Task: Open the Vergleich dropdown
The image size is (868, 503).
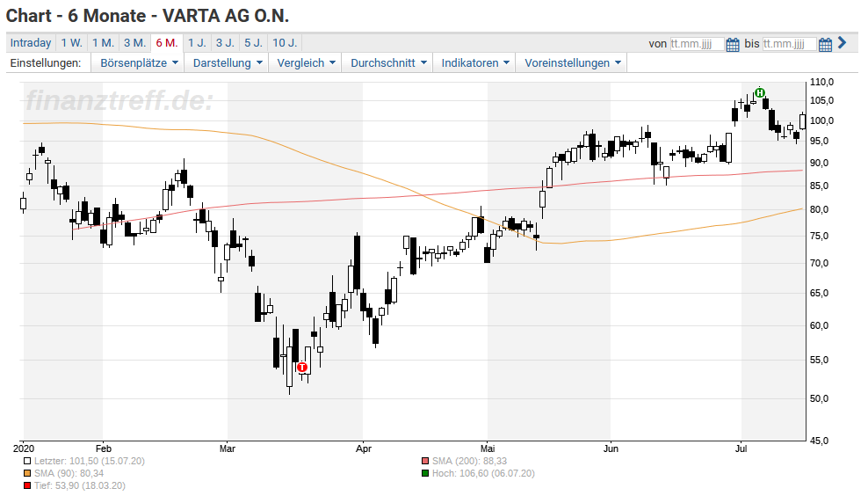Action: 306,63
